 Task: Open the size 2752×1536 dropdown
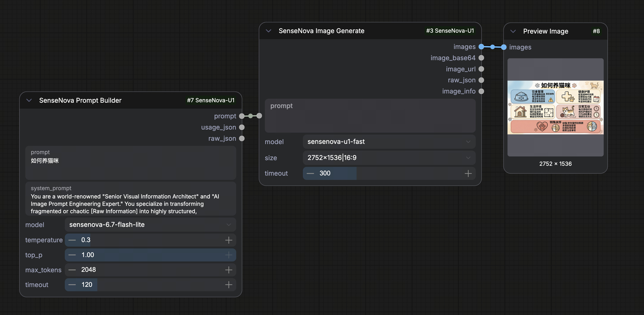[389, 158]
